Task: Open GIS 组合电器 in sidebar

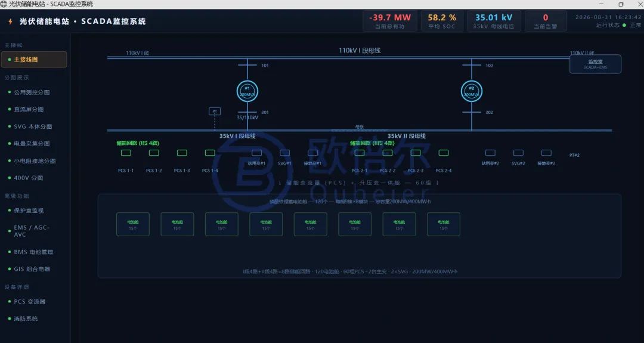Action: 34,269
